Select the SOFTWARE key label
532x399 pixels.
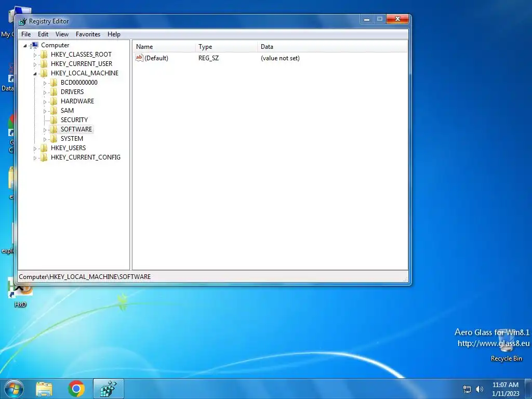coord(76,129)
